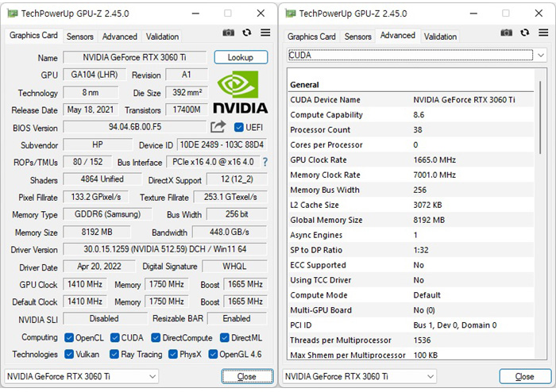Select the Cores per Processor row
556x392 pixels.
(x=411, y=145)
